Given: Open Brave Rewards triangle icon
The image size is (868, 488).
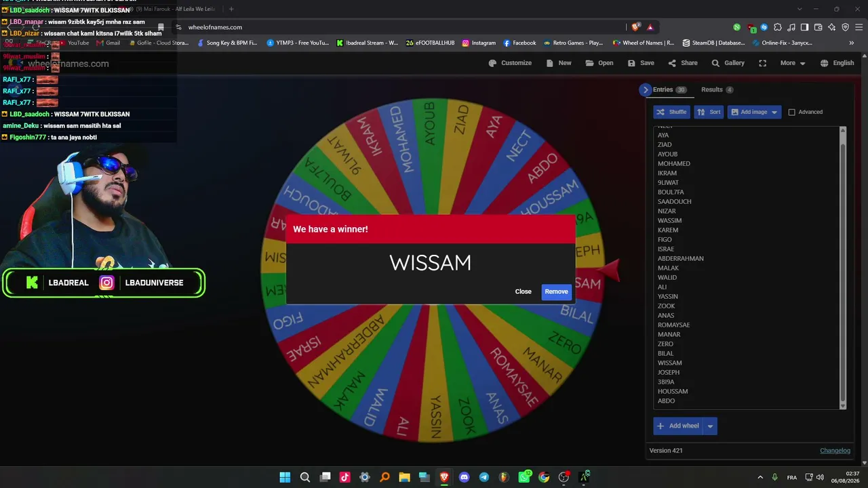Looking at the screenshot, I should [x=650, y=27].
